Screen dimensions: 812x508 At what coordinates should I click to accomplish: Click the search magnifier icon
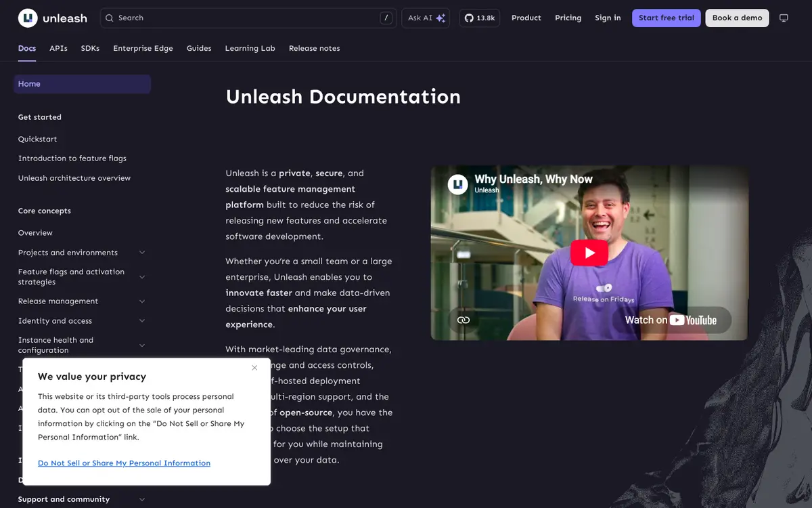tap(110, 18)
